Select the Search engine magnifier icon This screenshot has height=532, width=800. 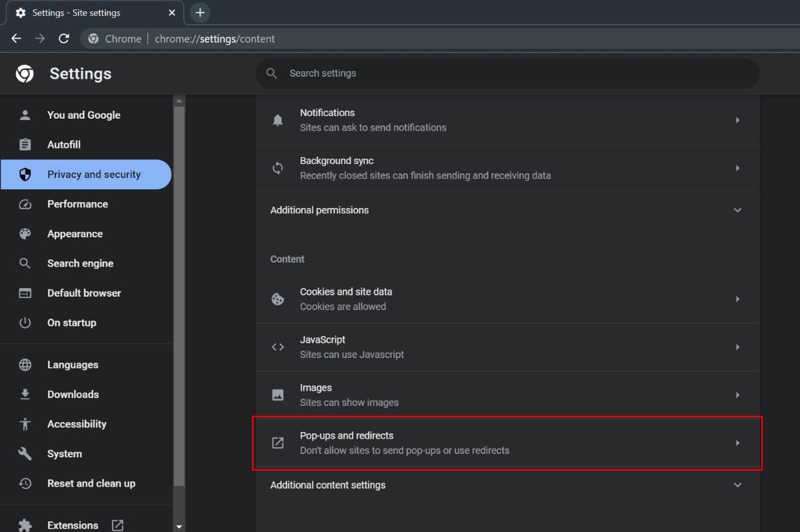point(25,263)
